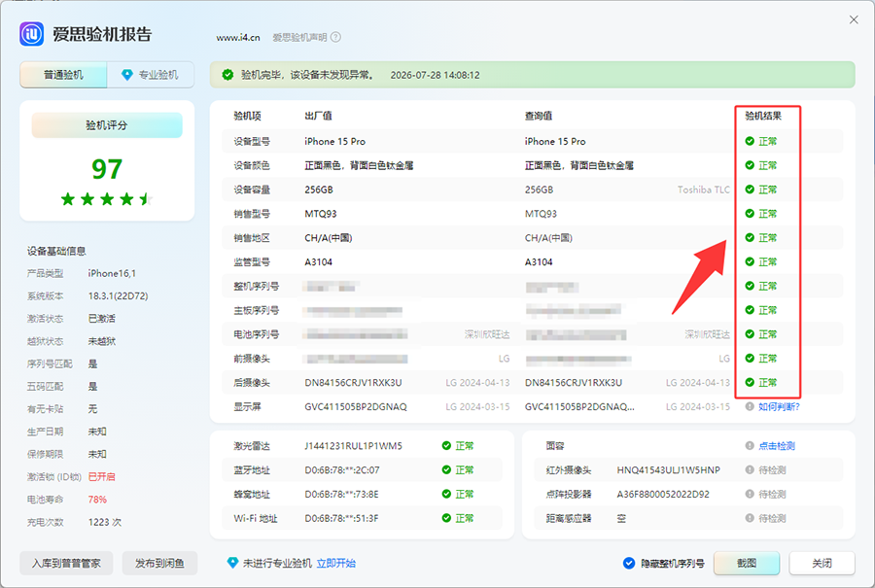Click the 蜂窝地址 value D0:6B:78:**:73:8E
This screenshot has width=875, height=588.
pyautogui.click(x=341, y=495)
